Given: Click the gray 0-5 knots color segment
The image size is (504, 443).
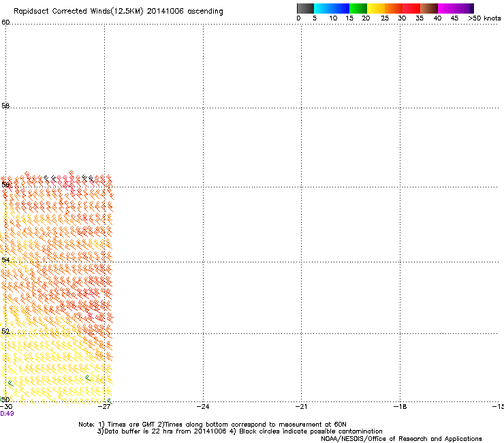Looking at the screenshot, I should click(x=305, y=8).
